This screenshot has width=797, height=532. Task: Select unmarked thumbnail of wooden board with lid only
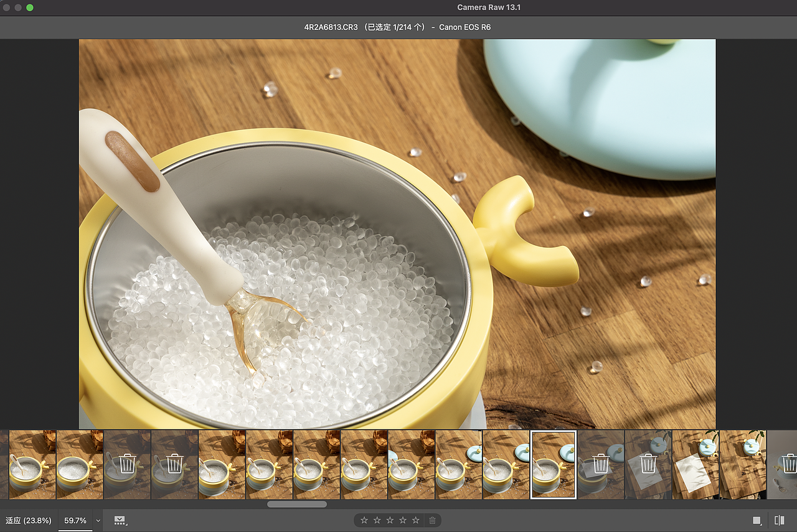tap(743, 464)
